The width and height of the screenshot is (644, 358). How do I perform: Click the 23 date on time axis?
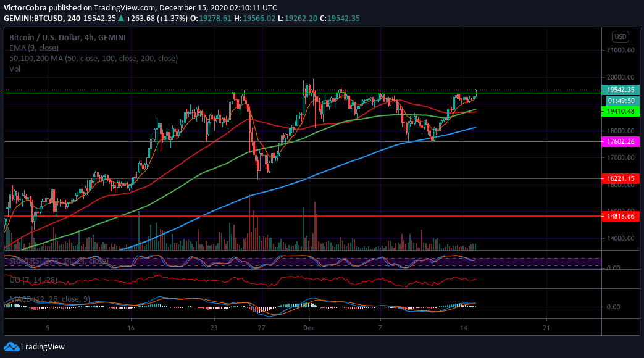(x=214, y=328)
